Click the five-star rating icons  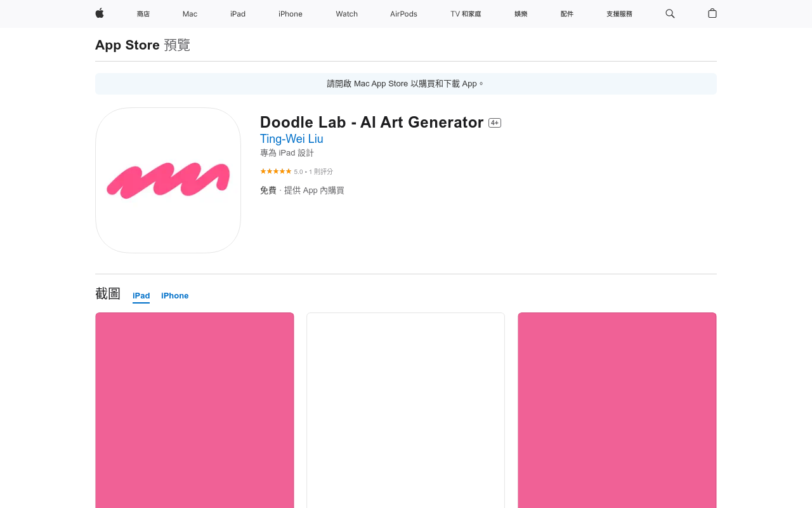[x=276, y=171]
